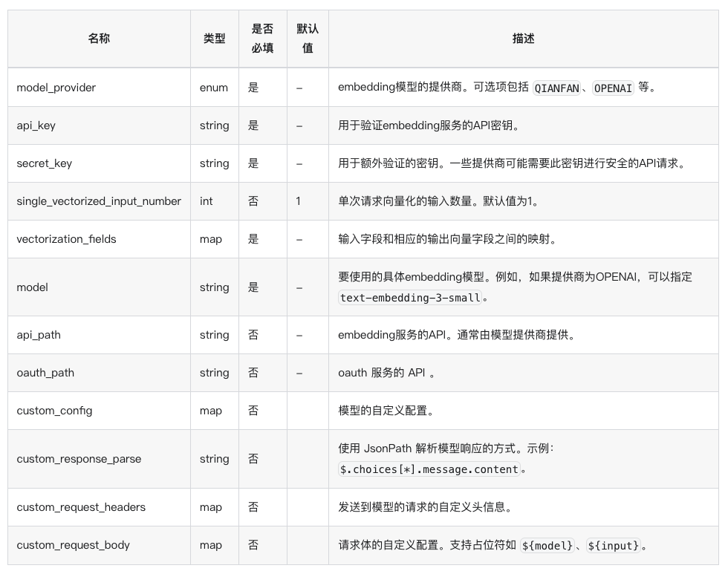The width and height of the screenshot is (728, 574).
Task: Select the 名称 column header
Action: [x=99, y=39]
